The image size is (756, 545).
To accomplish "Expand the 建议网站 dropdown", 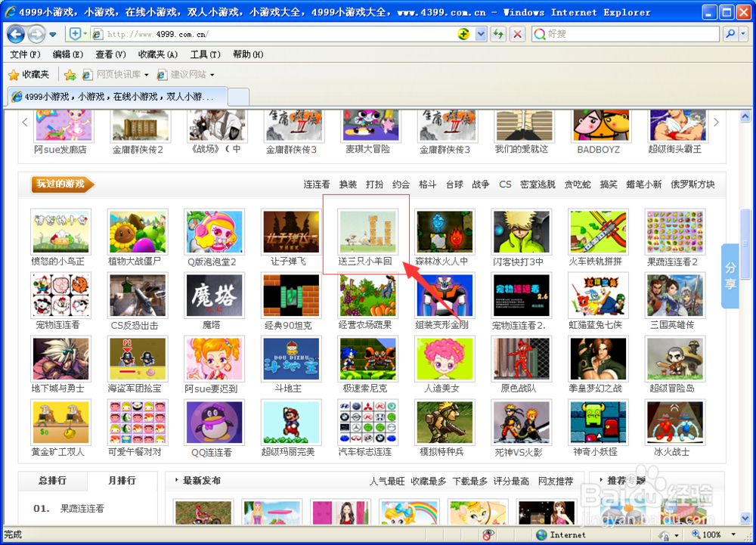I will pyautogui.click(x=212, y=75).
